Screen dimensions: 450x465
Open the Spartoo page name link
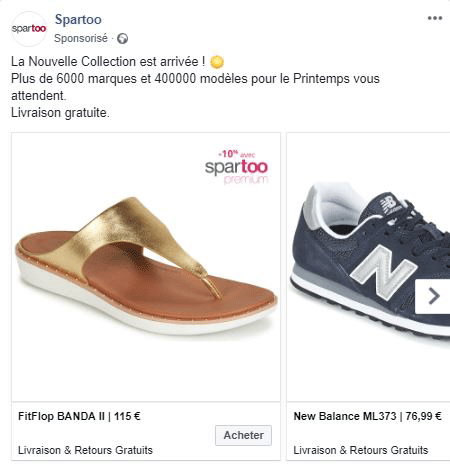pos(78,19)
